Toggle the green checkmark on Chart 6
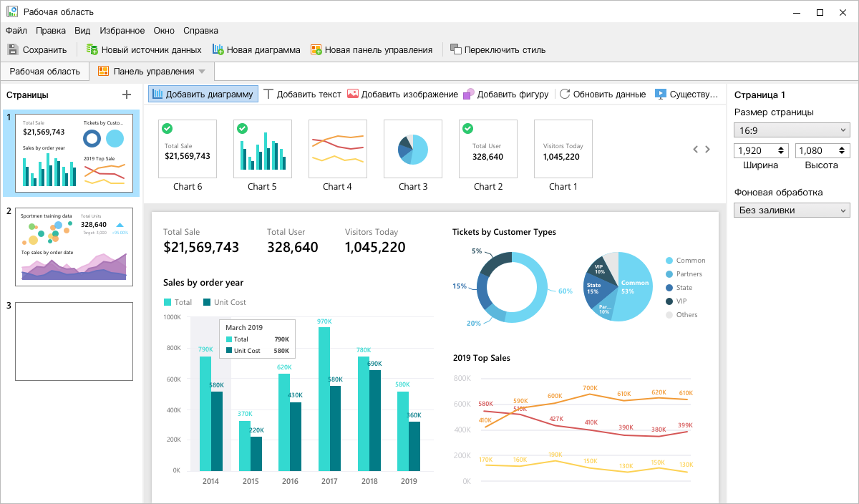Viewport: 859px width, 504px height. tap(167, 129)
